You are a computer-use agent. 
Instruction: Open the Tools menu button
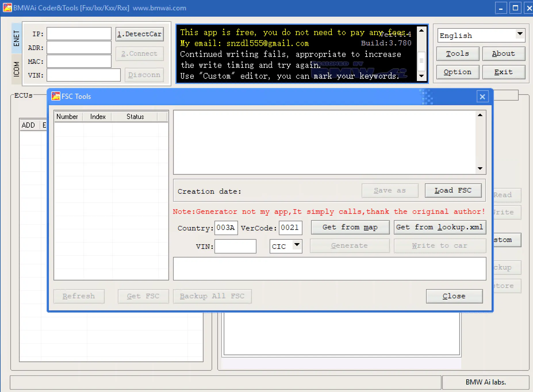tap(458, 54)
